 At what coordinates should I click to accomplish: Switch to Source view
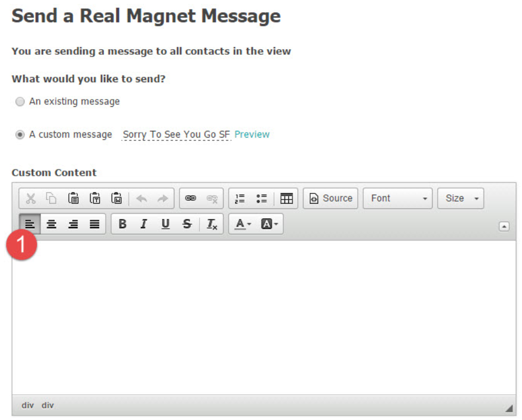click(330, 199)
